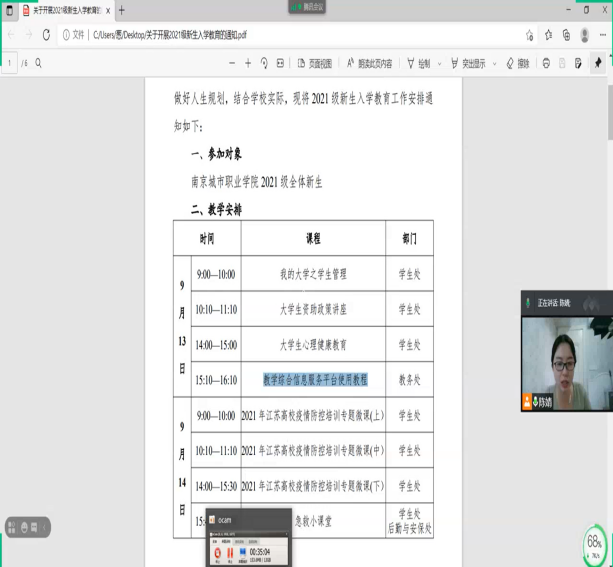
Task: Click course cell 大学生资助政策讲座
Action: (x=313, y=309)
